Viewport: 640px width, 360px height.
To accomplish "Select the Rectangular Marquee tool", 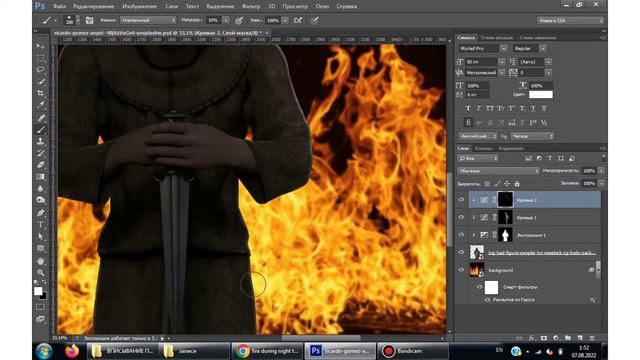I will 40,58.
